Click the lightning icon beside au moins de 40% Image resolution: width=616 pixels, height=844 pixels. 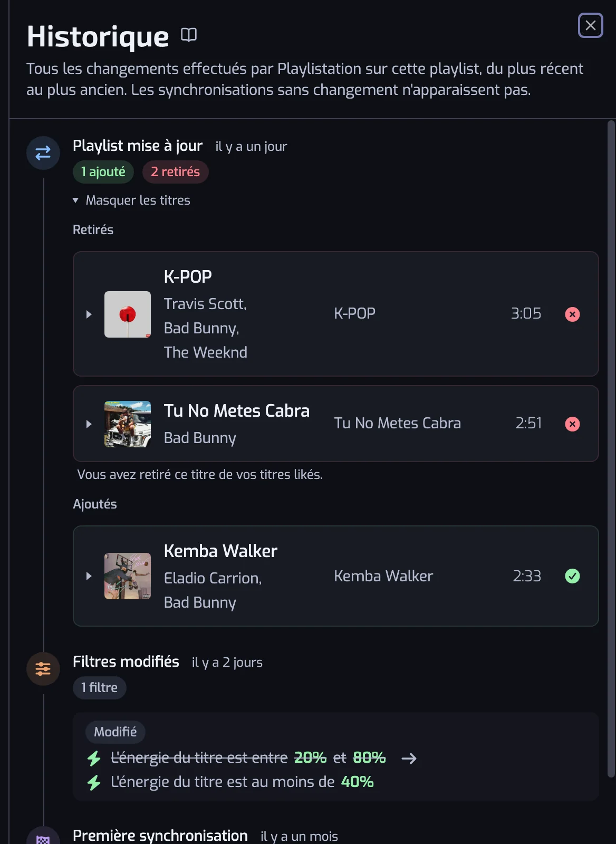(x=94, y=782)
